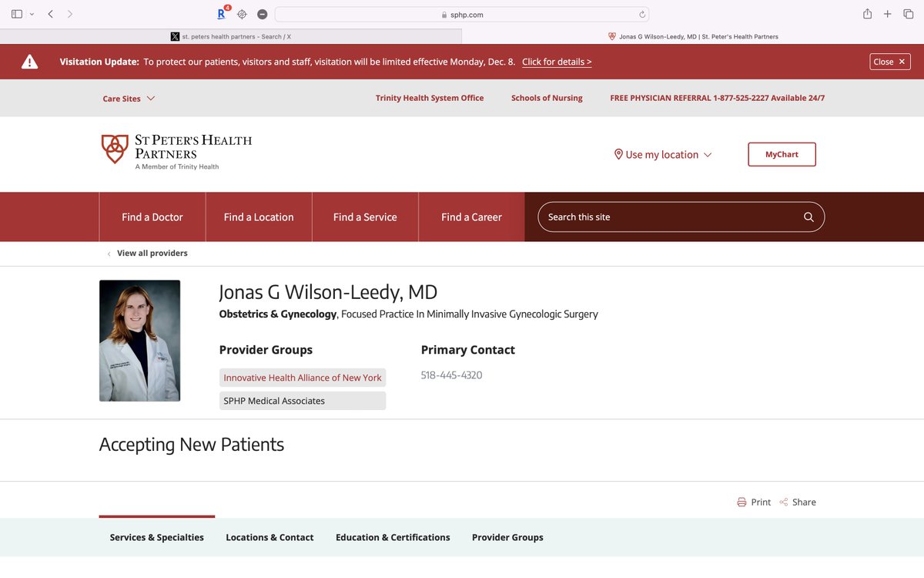Switch to the Locations & Contact tab
This screenshot has height=578, width=924.
269,537
